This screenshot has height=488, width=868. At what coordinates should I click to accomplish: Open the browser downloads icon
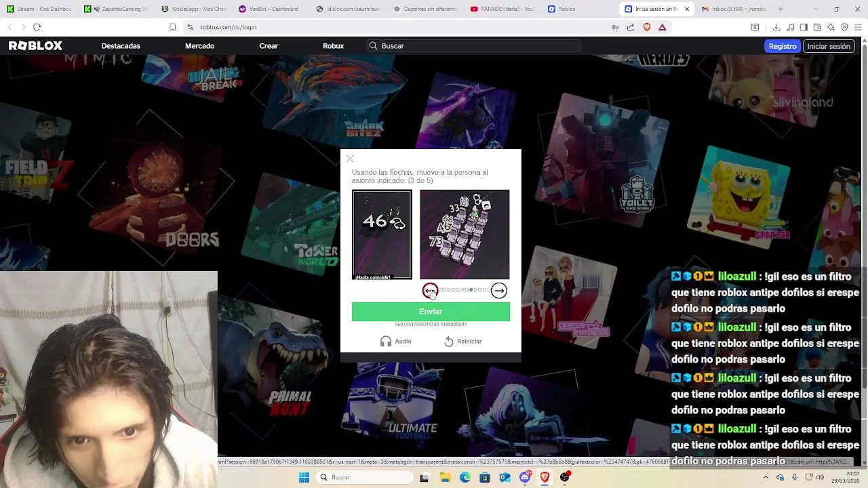point(776,27)
